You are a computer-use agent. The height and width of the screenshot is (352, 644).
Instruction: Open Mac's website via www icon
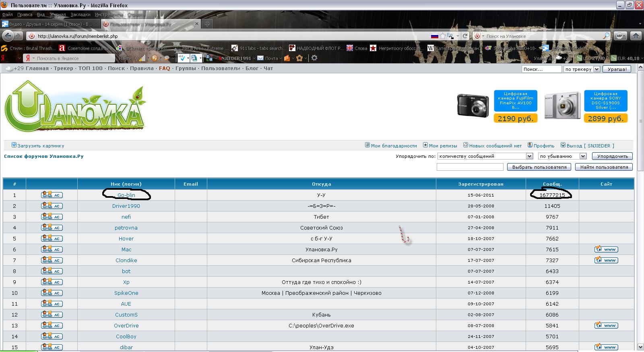click(x=606, y=249)
